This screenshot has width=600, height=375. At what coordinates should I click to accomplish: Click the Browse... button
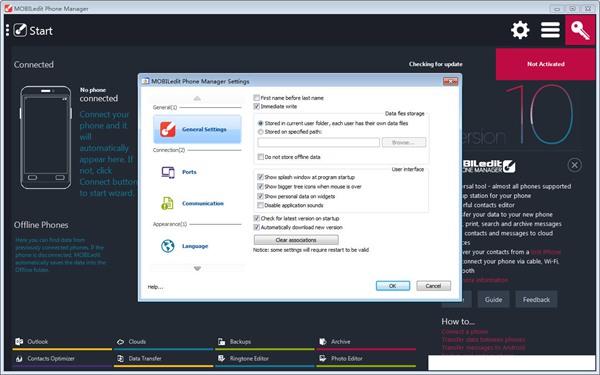(404, 142)
